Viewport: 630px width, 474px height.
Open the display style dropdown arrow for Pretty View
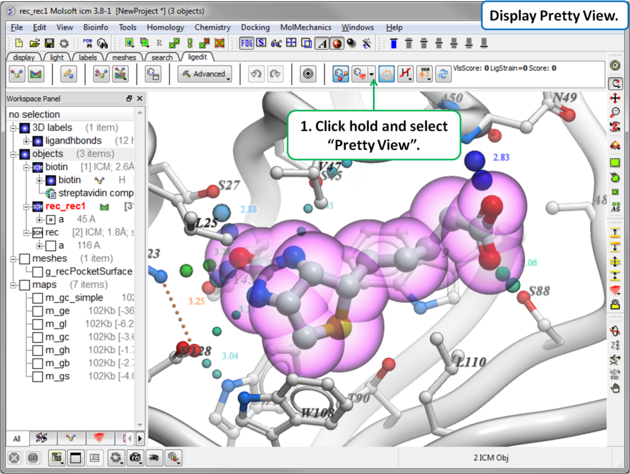(372, 74)
